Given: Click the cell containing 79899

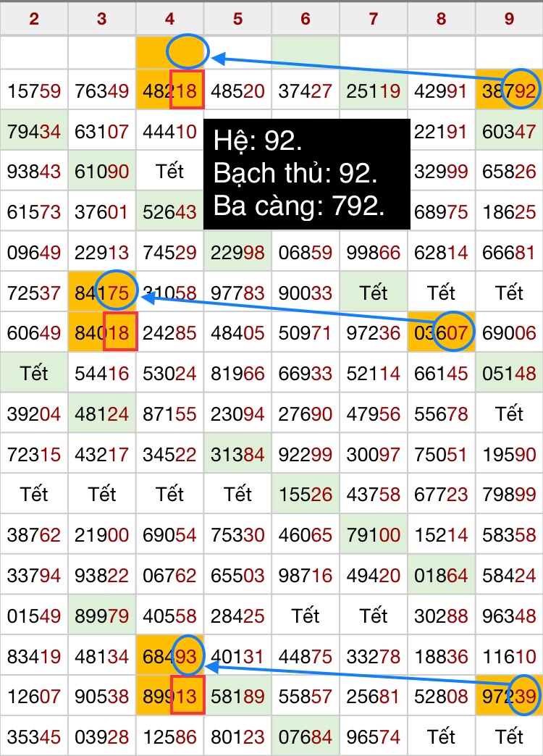Looking at the screenshot, I should (509, 494).
